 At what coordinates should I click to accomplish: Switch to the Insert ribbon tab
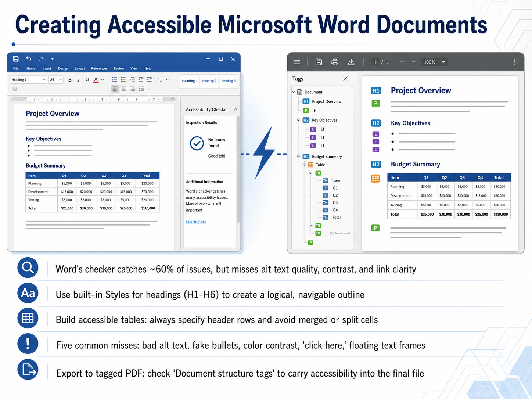47,69
